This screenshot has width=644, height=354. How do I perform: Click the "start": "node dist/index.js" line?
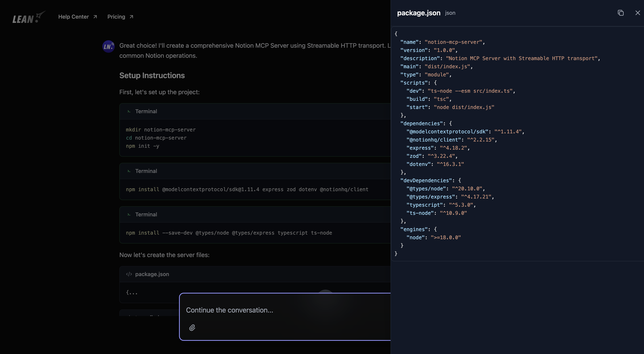click(x=450, y=107)
